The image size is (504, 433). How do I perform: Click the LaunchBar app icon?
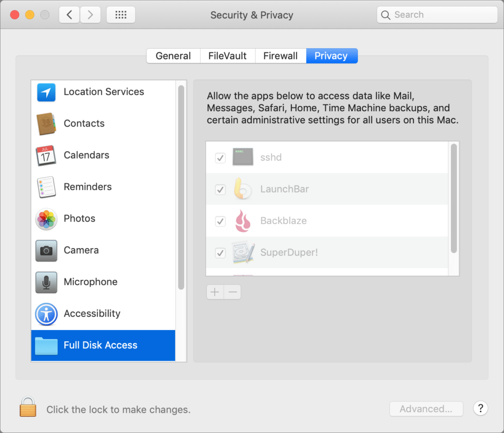tap(243, 189)
